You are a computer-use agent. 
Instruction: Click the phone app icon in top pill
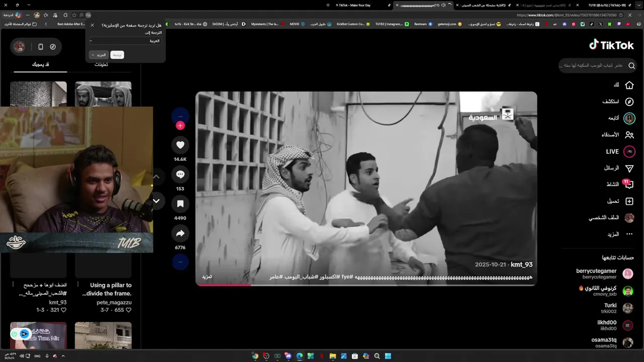coord(41,47)
